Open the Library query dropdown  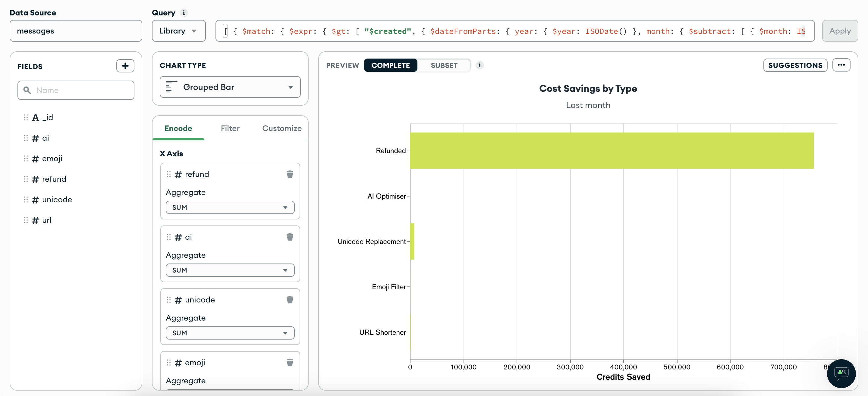178,31
